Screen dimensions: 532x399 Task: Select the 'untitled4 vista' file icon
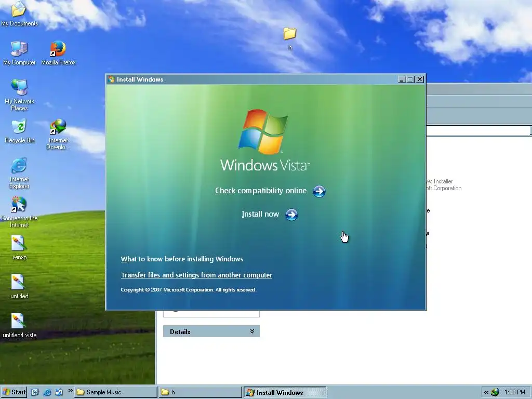[19, 326]
